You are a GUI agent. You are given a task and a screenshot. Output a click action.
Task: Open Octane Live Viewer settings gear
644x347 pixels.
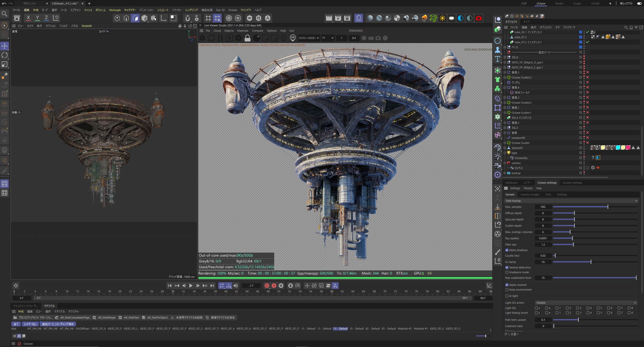(x=238, y=38)
